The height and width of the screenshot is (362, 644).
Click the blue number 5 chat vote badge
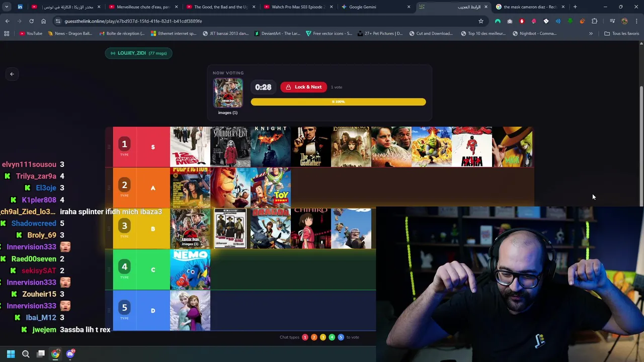point(341,337)
